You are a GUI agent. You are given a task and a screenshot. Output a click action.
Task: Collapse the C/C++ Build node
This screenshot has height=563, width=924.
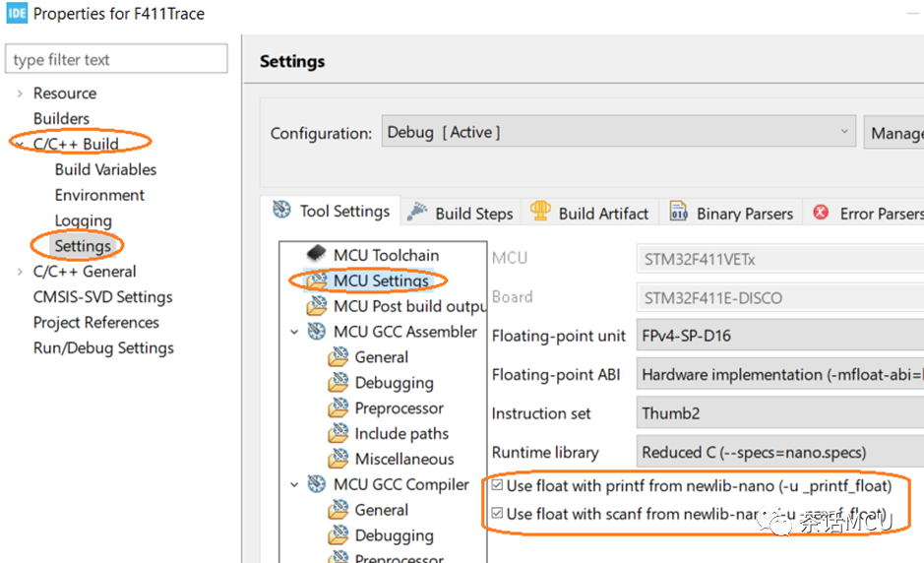[x=20, y=145]
